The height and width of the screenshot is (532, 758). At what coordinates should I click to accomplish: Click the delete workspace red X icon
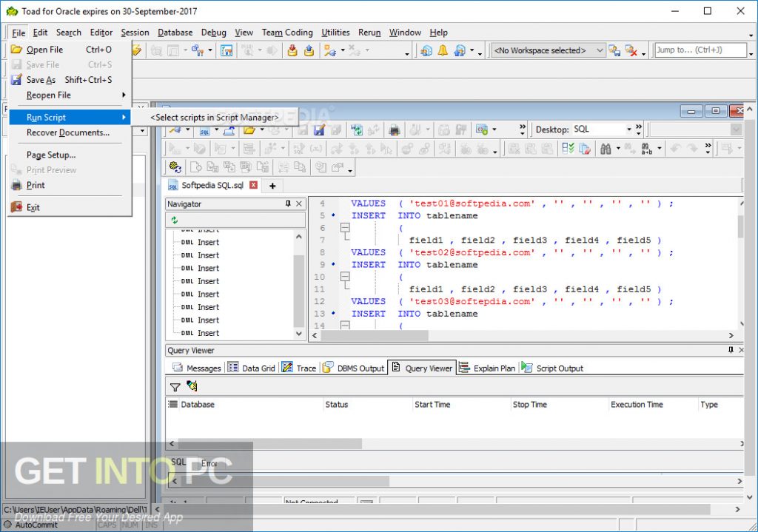tap(631, 50)
